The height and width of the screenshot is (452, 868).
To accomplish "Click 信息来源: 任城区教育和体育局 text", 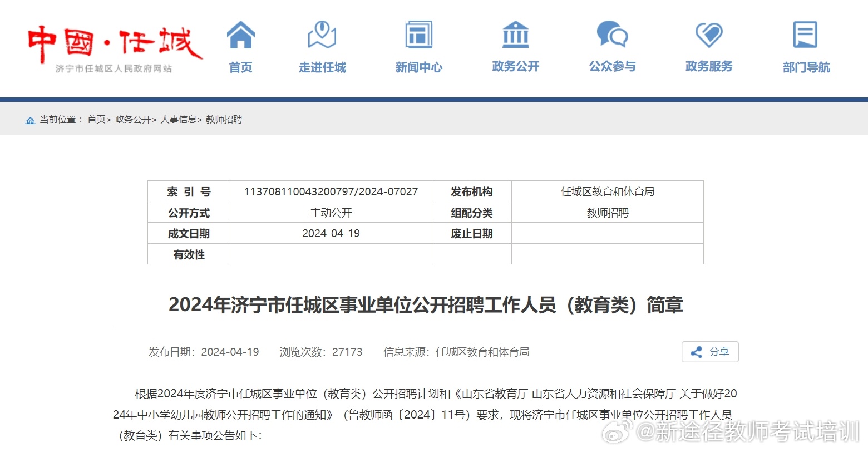I will 456,352.
